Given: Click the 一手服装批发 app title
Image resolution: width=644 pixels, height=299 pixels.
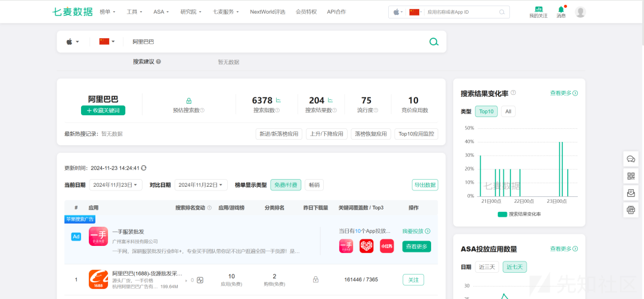Looking at the screenshot, I should (x=128, y=232).
